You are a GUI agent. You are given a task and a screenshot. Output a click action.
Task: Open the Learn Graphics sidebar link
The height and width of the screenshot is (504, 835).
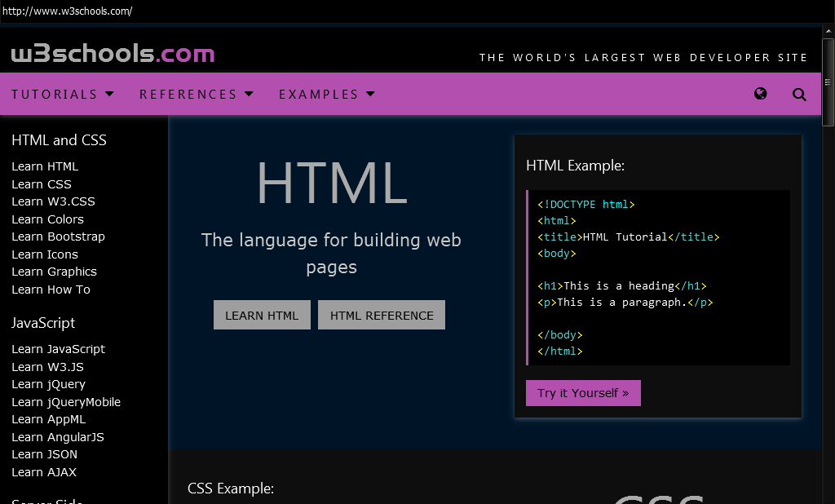coord(55,272)
